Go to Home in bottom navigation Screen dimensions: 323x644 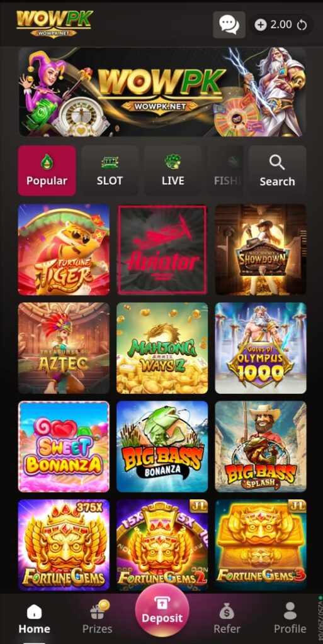pyautogui.click(x=34, y=618)
